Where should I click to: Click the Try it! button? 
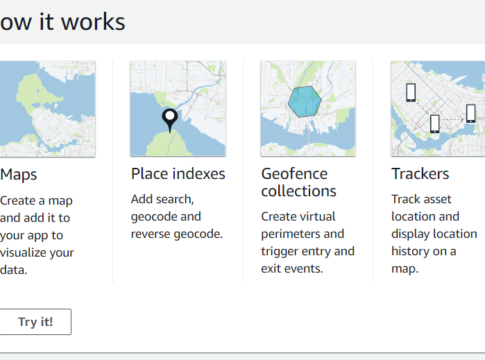(35, 322)
